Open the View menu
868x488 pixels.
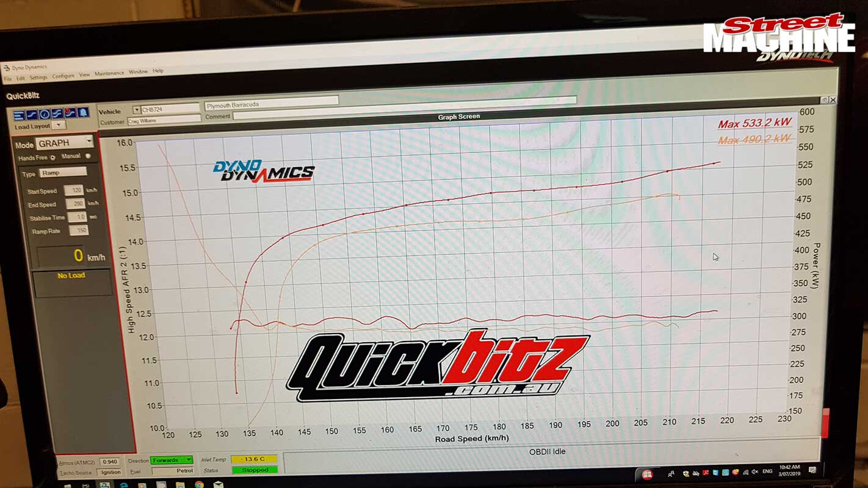(x=84, y=75)
